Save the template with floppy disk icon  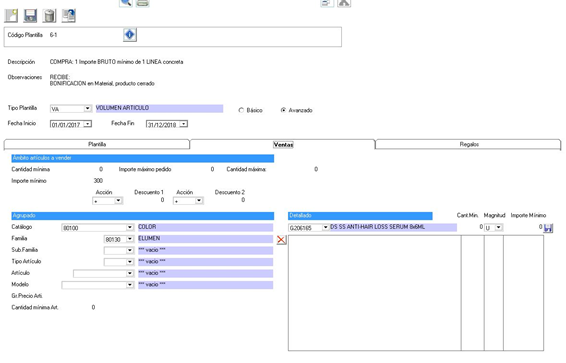30,16
